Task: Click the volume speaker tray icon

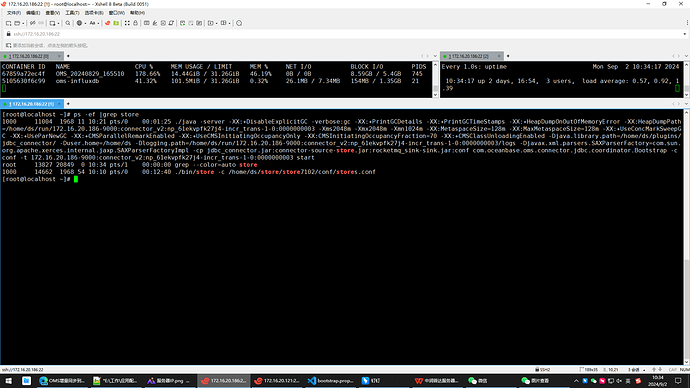Action: point(619,381)
